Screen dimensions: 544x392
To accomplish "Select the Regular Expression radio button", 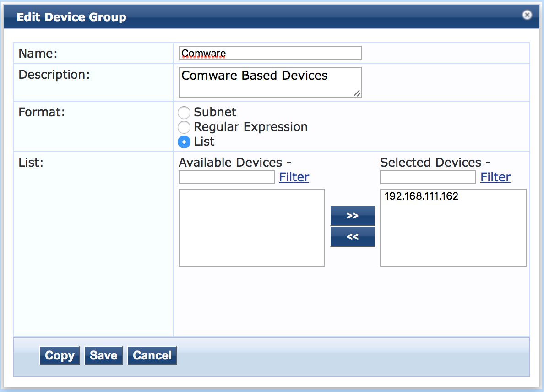I will (184, 127).
